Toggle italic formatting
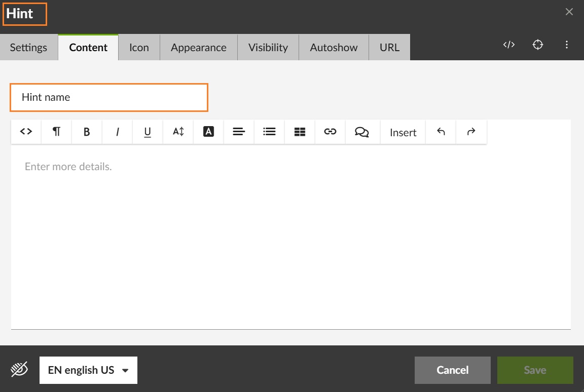 pos(117,132)
